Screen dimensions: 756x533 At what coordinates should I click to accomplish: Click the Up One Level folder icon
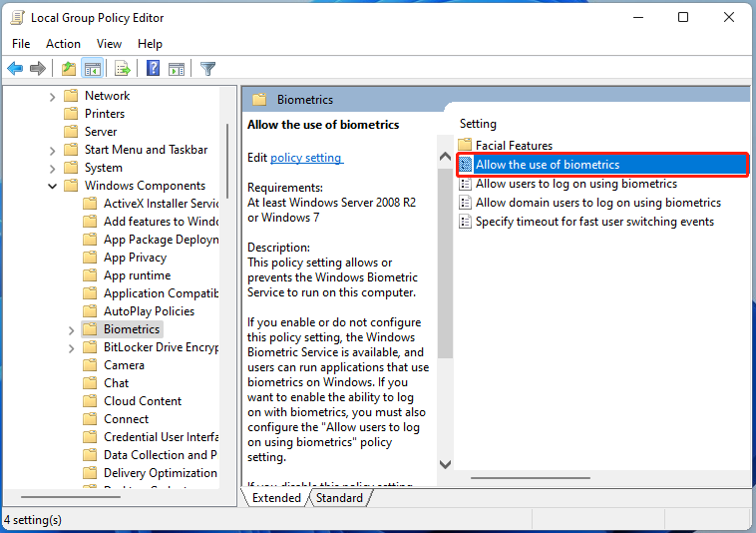[68, 69]
